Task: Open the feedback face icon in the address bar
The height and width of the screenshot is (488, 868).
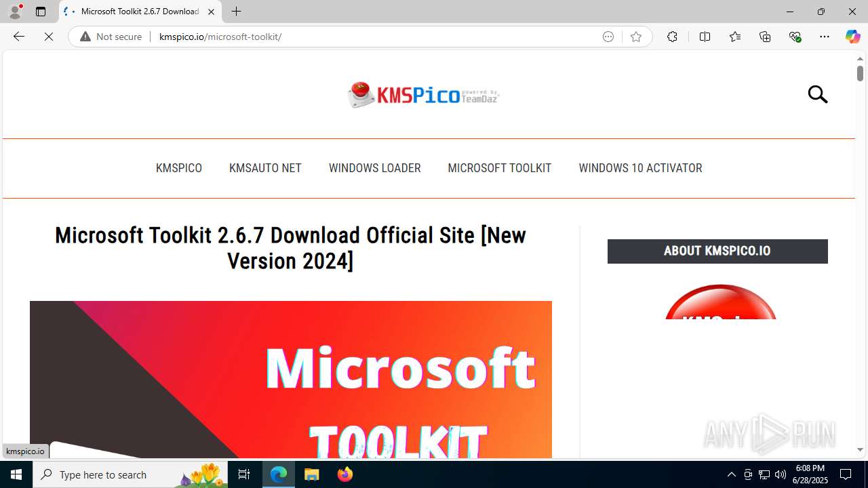Action: 608,37
